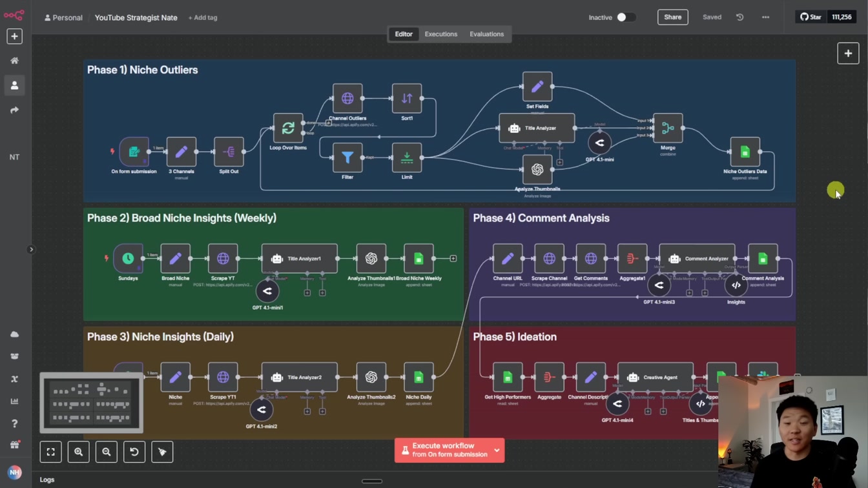The height and width of the screenshot is (488, 868).
Task: Click the tidy up nodes button
Action: 162,452
